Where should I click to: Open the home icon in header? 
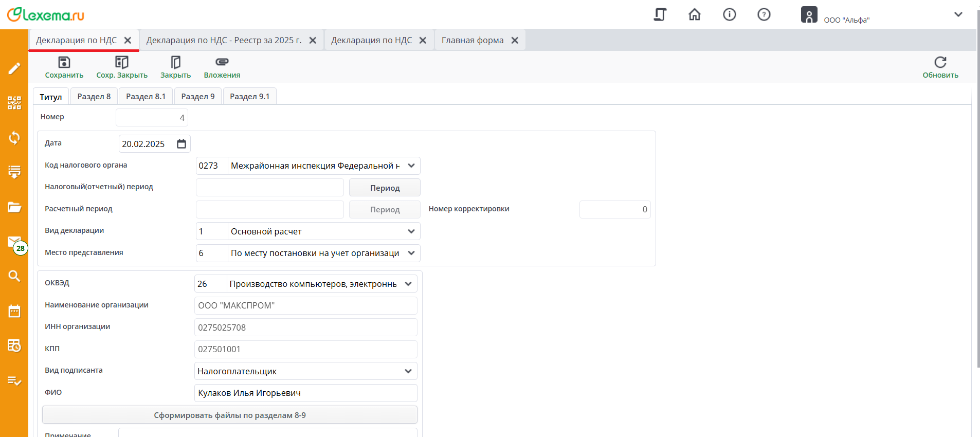[x=694, y=14]
